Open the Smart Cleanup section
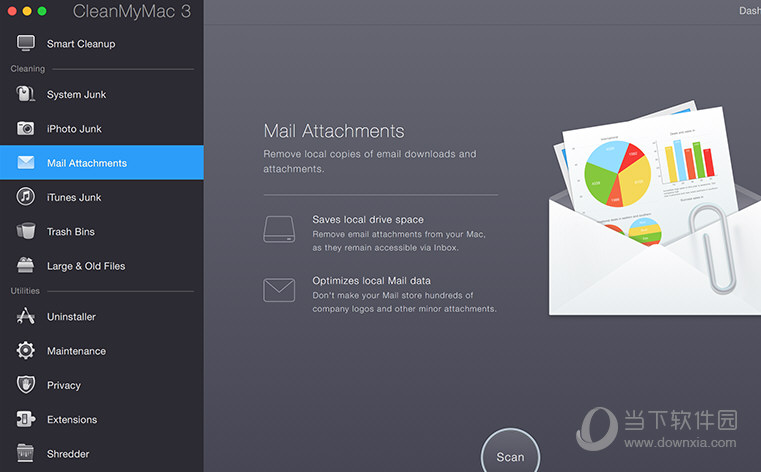 102,44
